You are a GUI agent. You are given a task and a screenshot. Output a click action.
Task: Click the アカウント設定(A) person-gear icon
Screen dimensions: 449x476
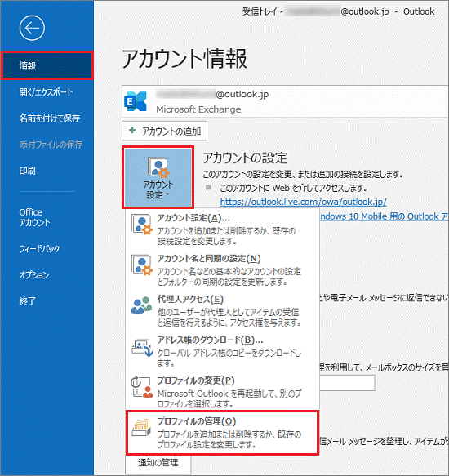tap(141, 225)
